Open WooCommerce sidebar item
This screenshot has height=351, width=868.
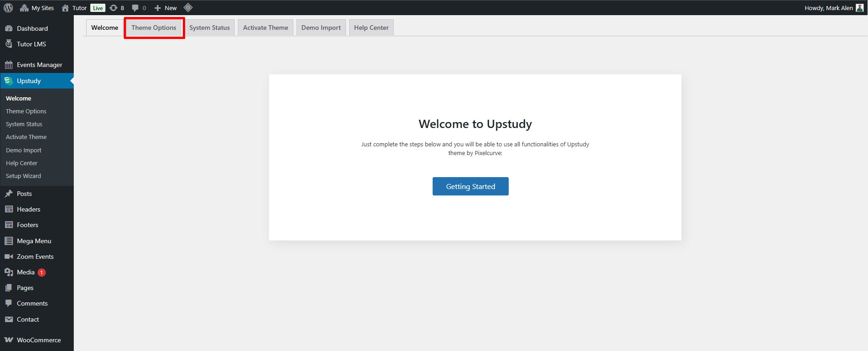[x=37, y=340]
